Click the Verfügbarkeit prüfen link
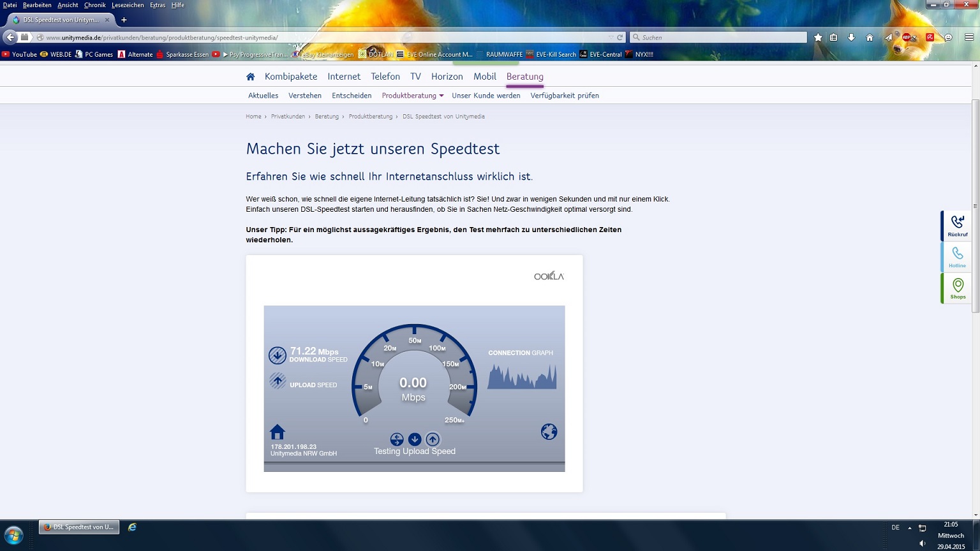 [565, 96]
